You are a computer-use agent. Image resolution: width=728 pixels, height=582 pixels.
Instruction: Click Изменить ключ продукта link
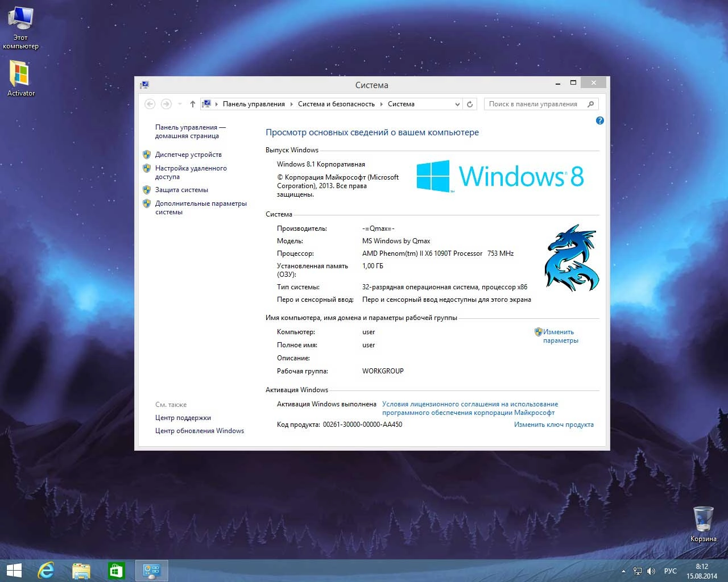point(554,425)
